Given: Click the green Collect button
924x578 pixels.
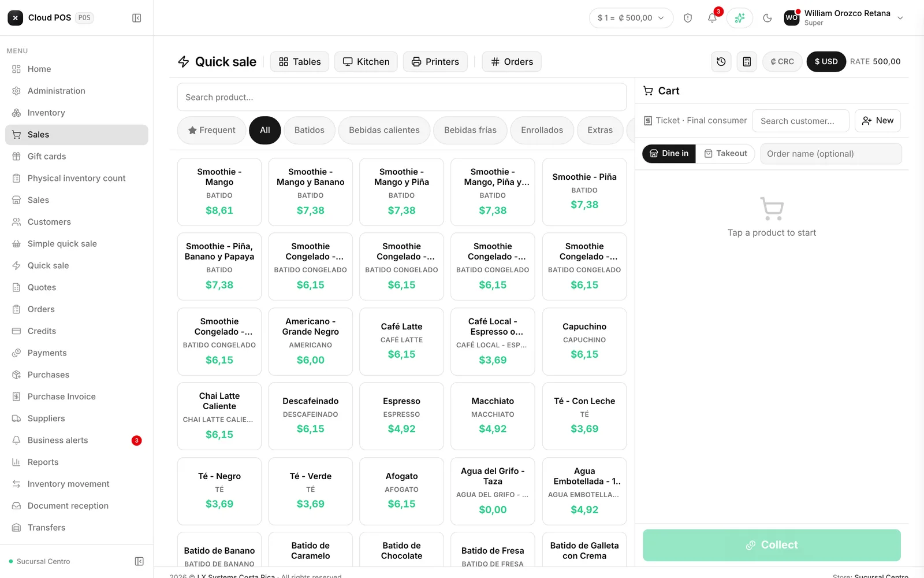Looking at the screenshot, I should coord(772,545).
